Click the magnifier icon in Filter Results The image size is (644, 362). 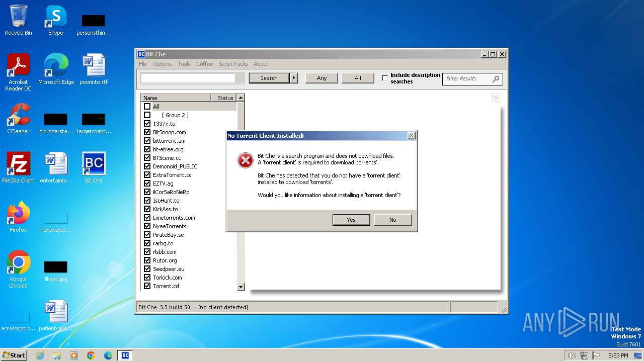(496, 78)
